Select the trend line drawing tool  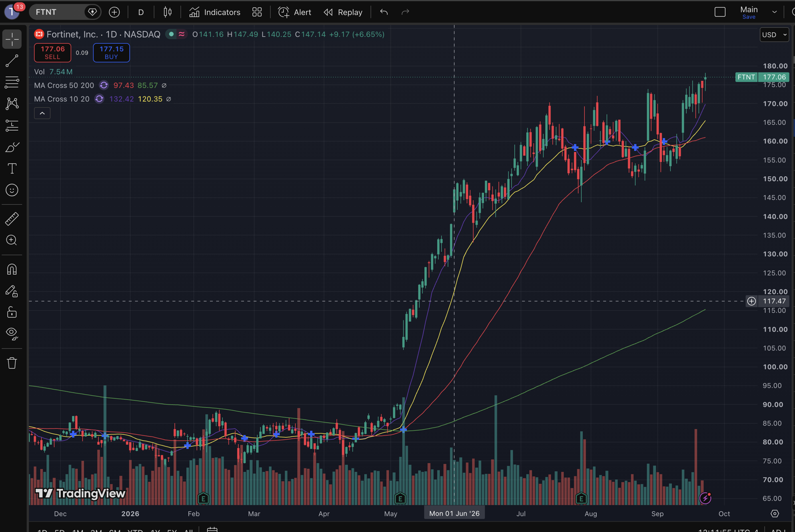pyautogui.click(x=12, y=61)
